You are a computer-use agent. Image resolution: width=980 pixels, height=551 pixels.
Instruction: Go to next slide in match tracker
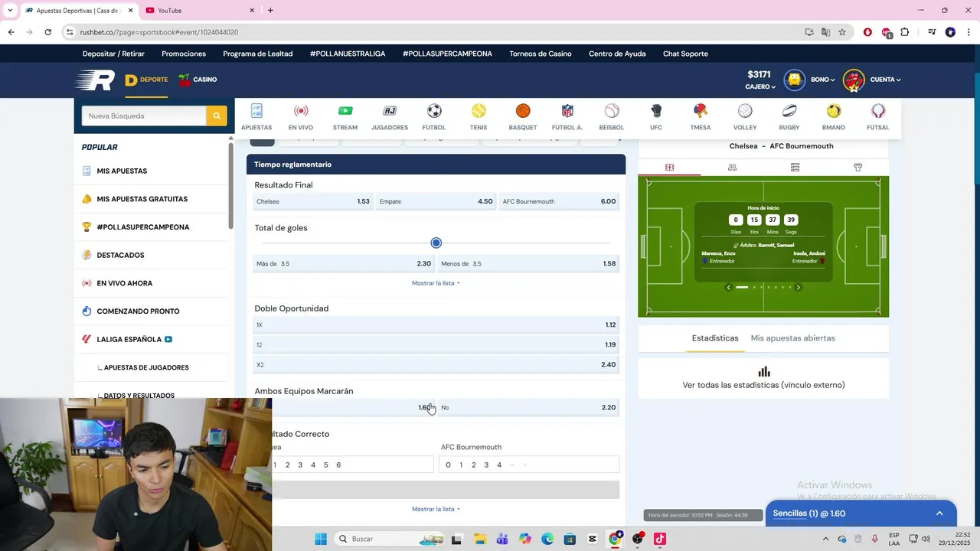(798, 288)
